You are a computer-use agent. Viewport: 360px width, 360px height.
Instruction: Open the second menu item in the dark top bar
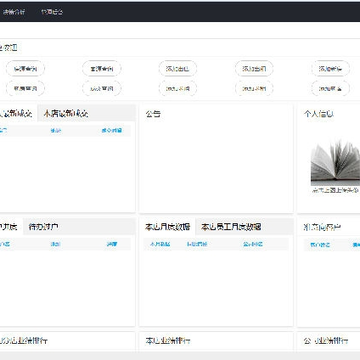point(52,12)
